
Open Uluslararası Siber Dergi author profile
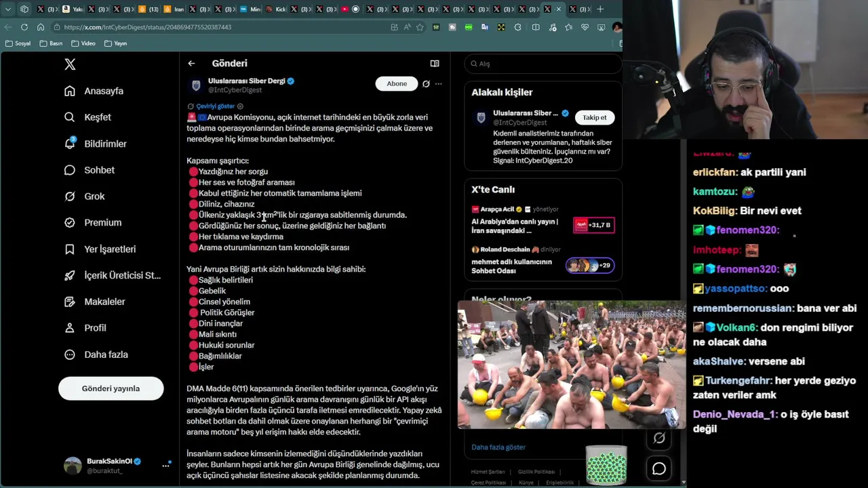tap(246, 81)
